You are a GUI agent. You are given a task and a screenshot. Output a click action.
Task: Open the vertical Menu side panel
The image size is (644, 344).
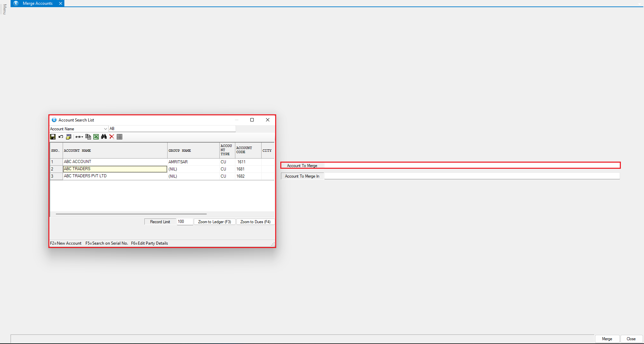(x=4, y=9)
